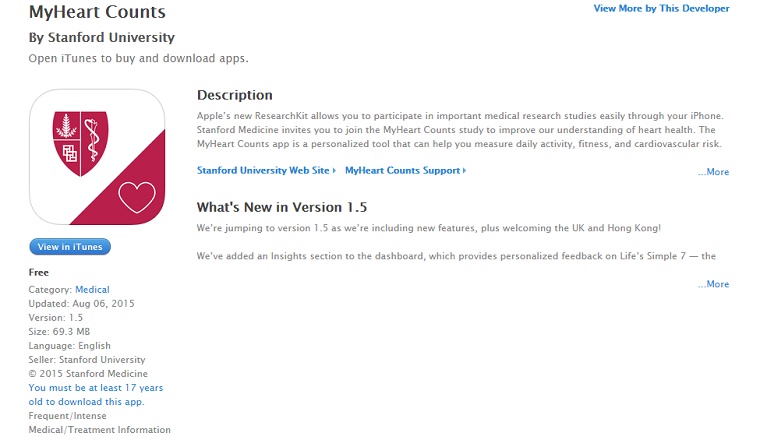Click arrow beside MyHeart Counts Support
The image size is (760, 440).
(x=464, y=171)
